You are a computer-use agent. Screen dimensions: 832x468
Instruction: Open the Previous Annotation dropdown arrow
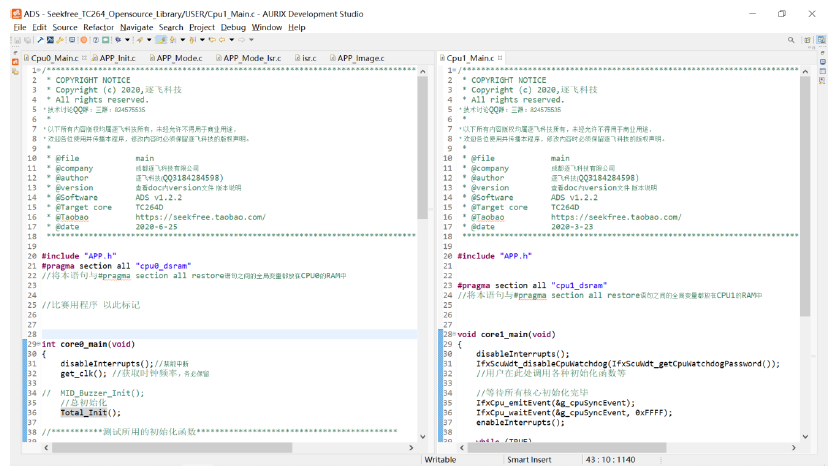(202, 40)
